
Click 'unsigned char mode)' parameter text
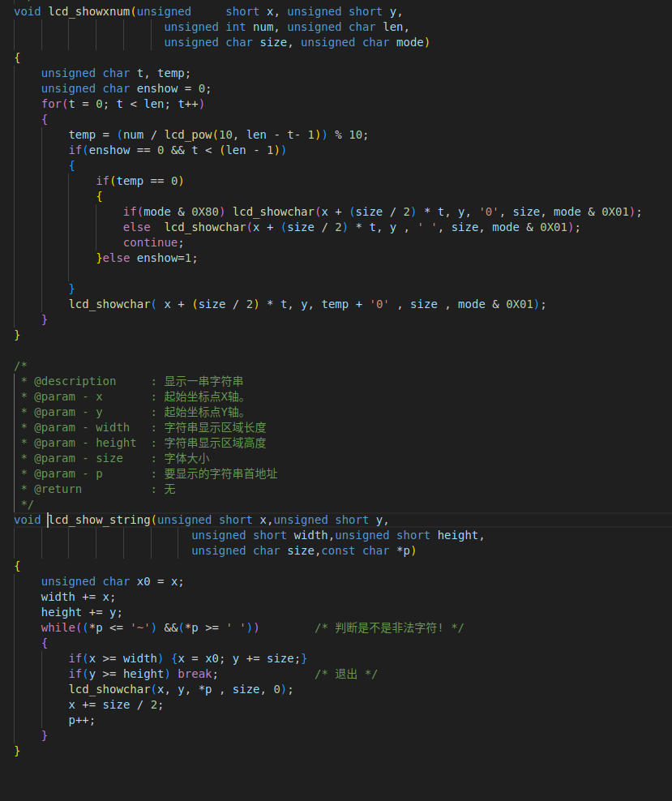[x=365, y=42]
